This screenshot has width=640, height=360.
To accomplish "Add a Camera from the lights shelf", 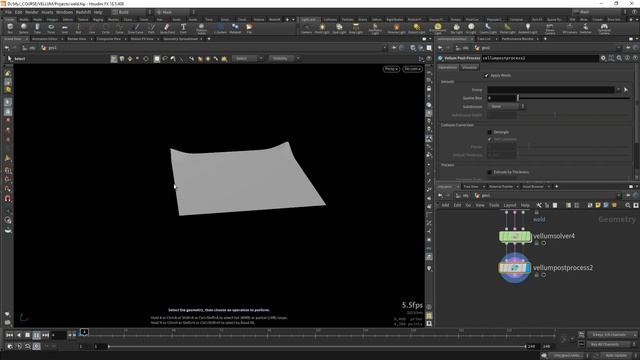I will 306,28.
